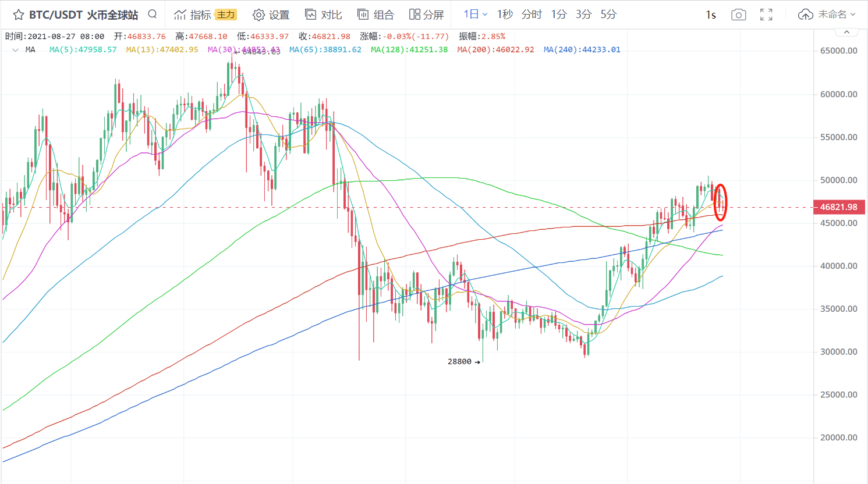Select the 5分 timeframe
The width and height of the screenshot is (868, 484).
click(x=608, y=14)
